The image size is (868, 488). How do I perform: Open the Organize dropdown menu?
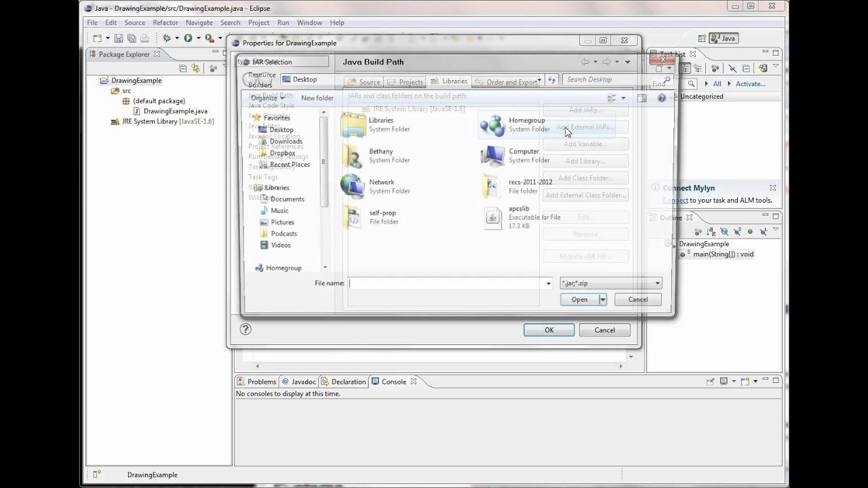(267, 98)
